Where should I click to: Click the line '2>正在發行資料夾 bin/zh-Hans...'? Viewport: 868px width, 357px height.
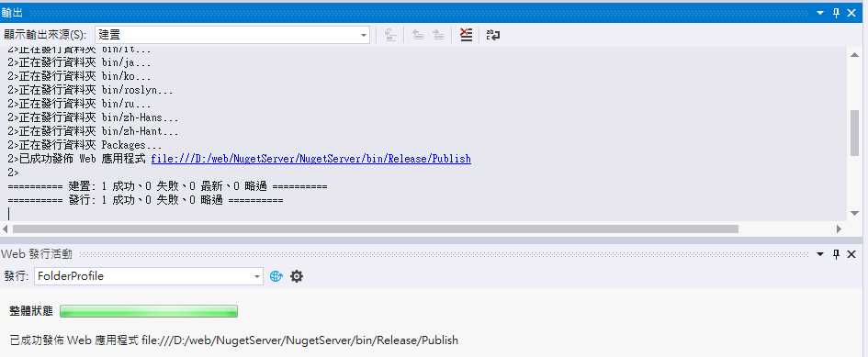pos(94,117)
